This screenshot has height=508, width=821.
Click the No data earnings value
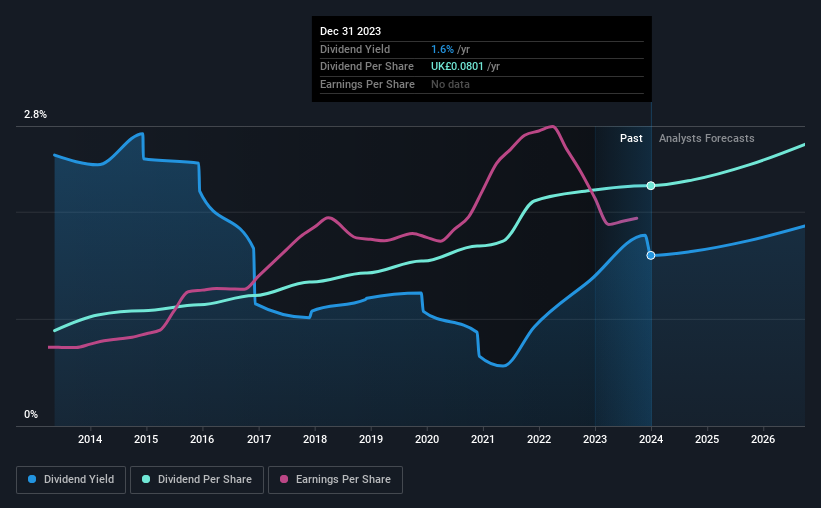pos(450,84)
